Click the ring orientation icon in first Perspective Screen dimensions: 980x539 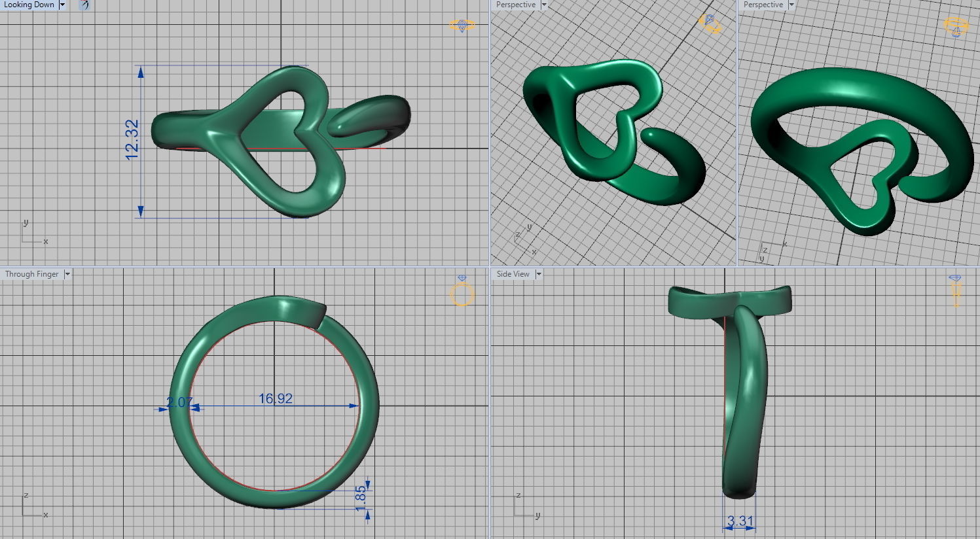(710, 24)
